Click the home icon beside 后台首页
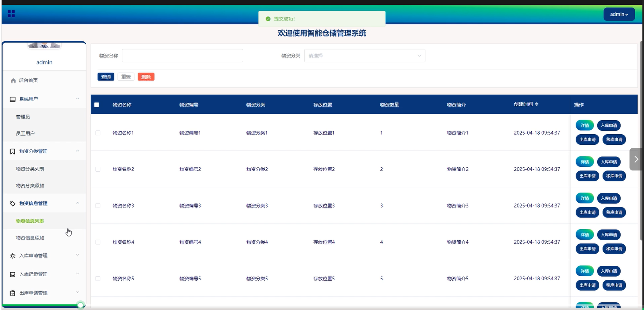The height and width of the screenshot is (310, 644). pos(13,80)
